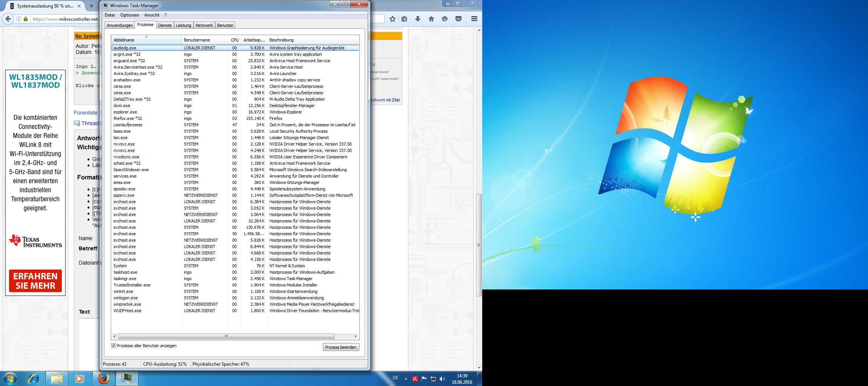Show hidden tray icons arrow
Image resolution: width=868 pixels, height=386 pixels.
pos(406,379)
